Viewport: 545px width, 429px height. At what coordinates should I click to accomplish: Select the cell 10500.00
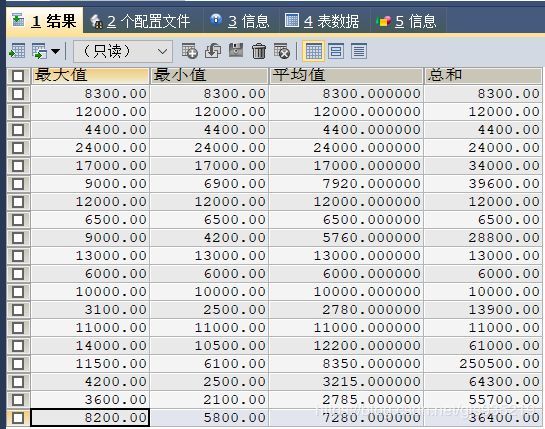[209, 346]
